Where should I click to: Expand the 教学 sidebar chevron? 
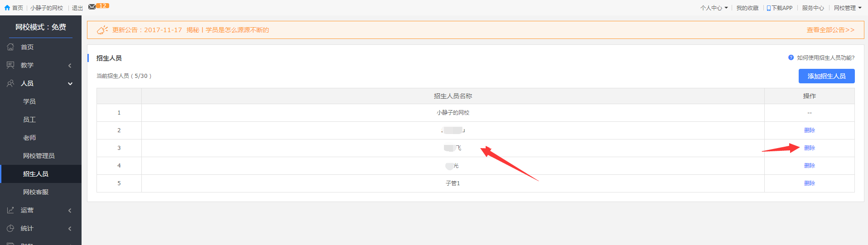[x=70, y=66]
